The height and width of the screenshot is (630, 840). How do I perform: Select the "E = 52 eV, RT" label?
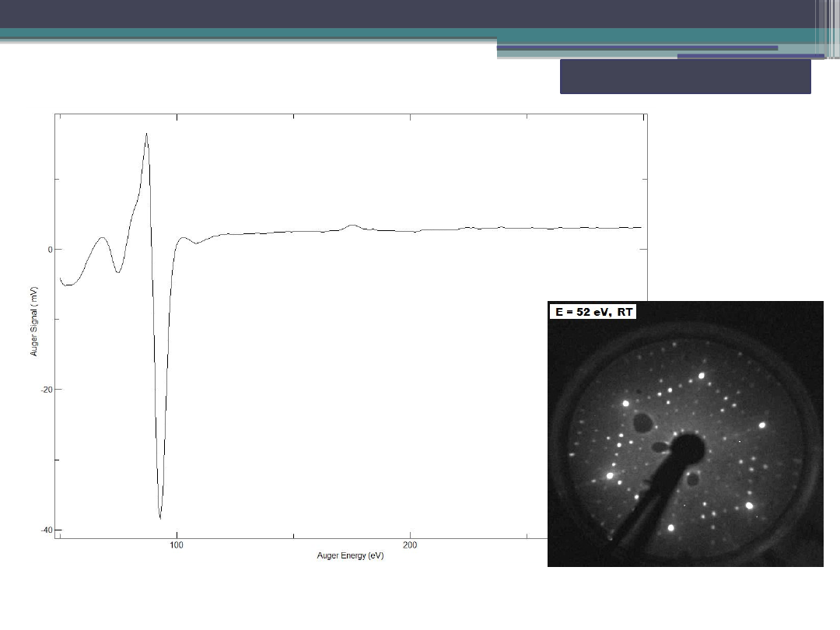[593, 311]
